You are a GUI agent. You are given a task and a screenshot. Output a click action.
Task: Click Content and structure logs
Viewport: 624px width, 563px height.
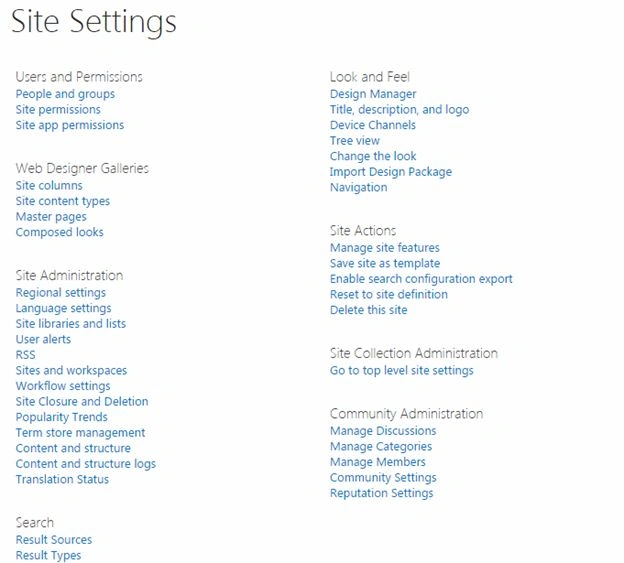[x=86, y=464]
